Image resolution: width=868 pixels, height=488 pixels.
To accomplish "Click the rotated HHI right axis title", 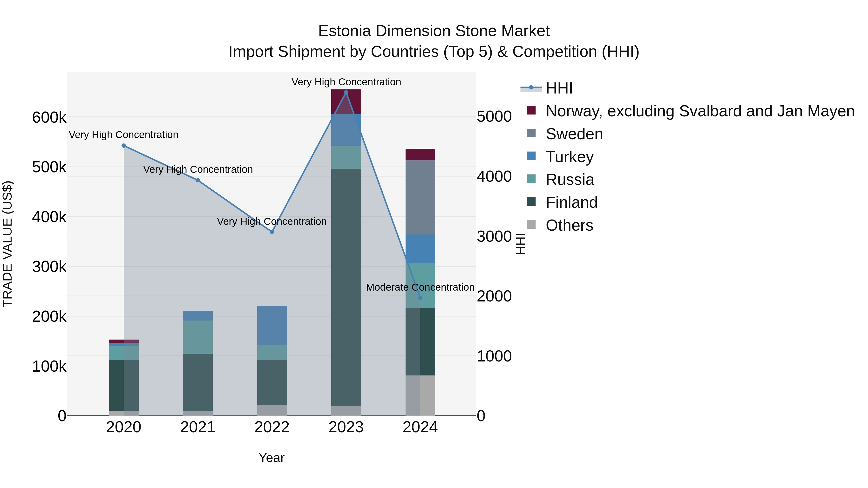I will pyautogui.click(x=521, y=244).
